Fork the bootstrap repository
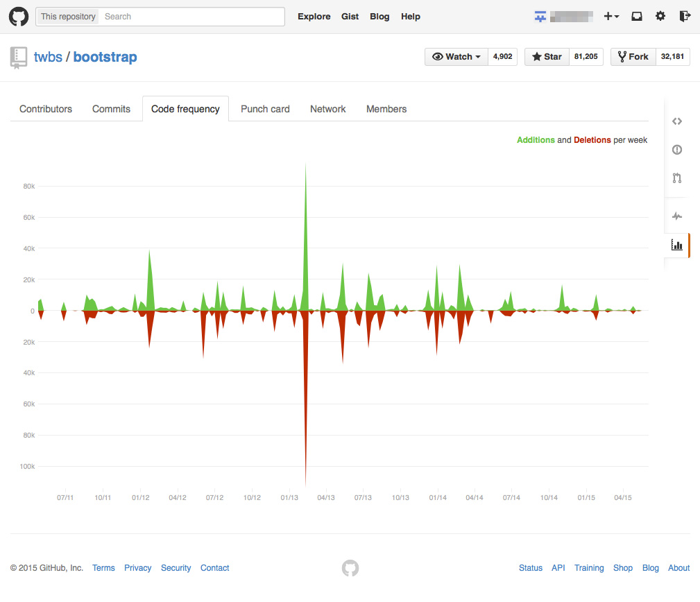 point(633,56)
